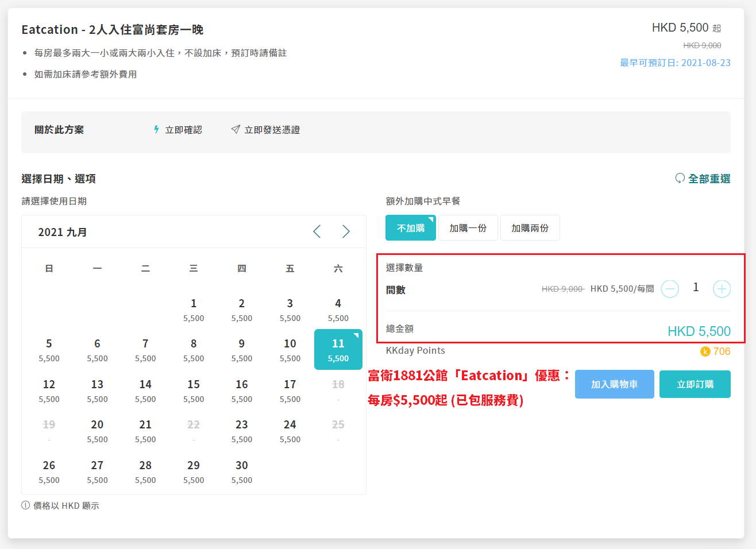
Task: Click the info icon beside HKD price note
Action: coord(26,505)
